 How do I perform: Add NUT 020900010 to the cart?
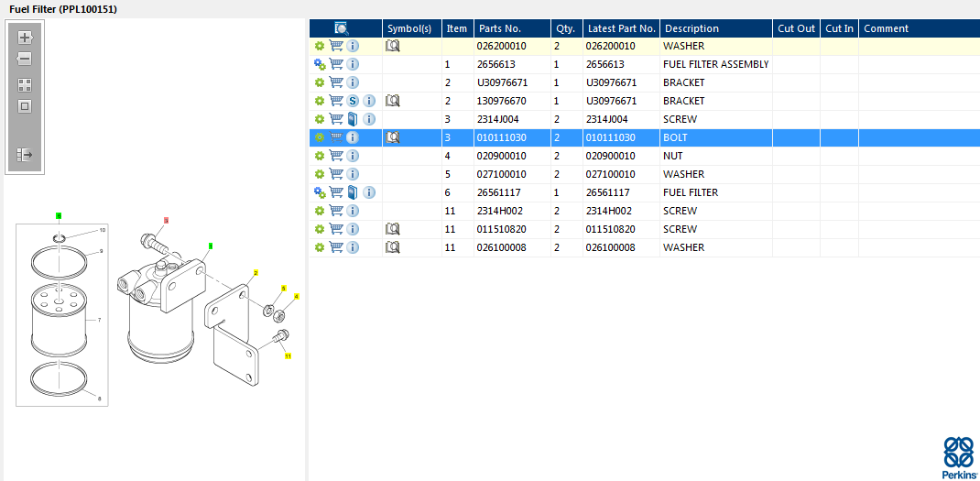click(x=336, y=156)
